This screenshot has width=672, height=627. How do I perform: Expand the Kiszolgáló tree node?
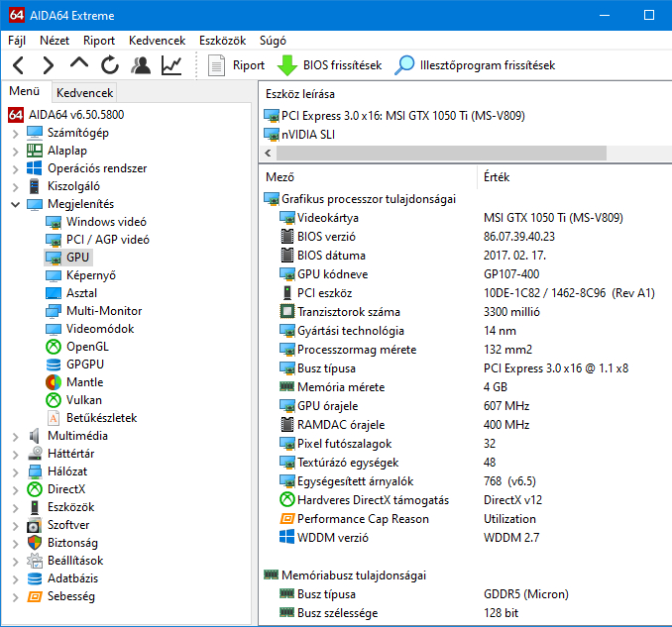click(16, 187)
